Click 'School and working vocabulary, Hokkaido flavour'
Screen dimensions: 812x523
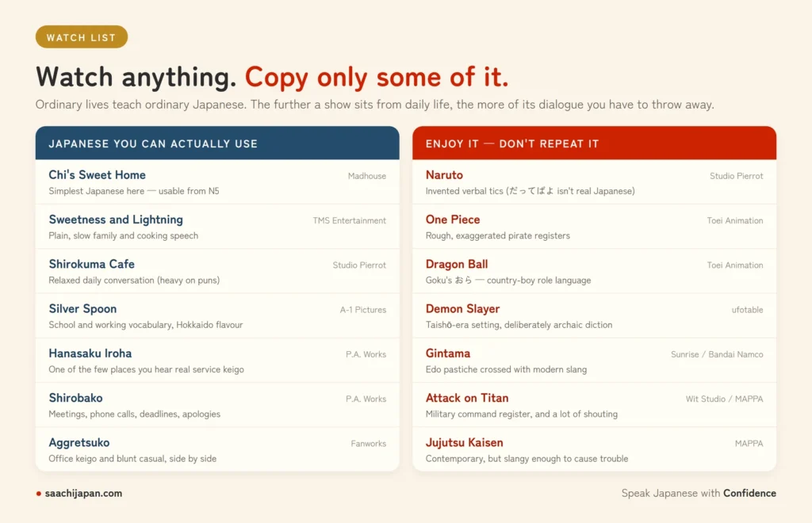click(x=146, y=325)
